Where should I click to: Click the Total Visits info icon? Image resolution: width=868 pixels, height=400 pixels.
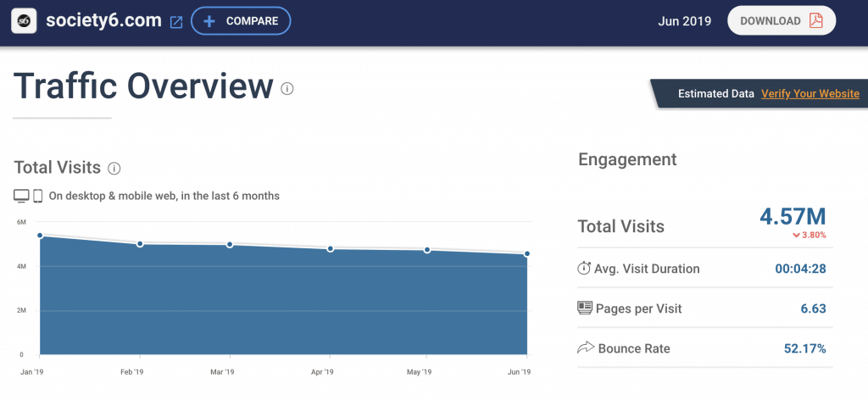click(x=114, y=169)
